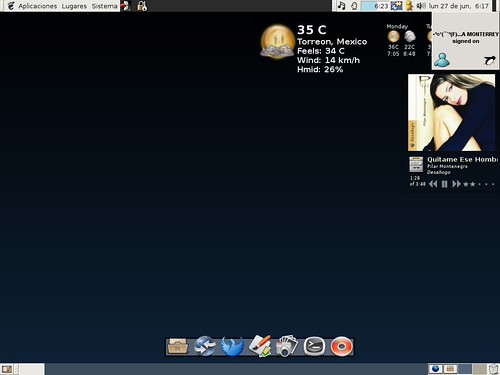Skip to the previous track

433,184
